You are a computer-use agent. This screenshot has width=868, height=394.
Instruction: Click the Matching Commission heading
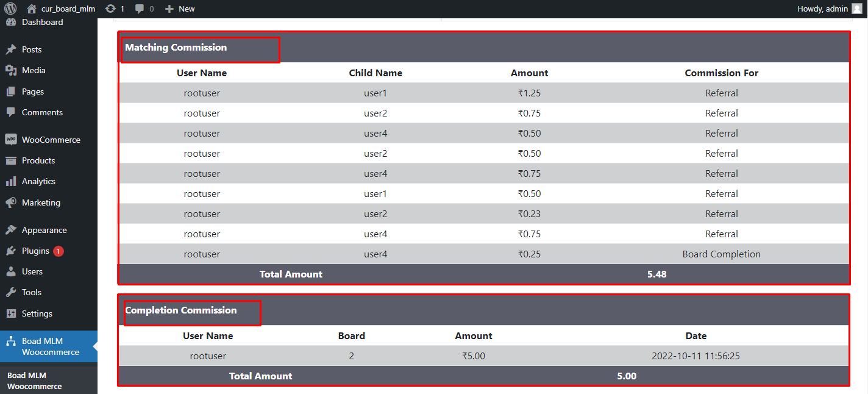tap(176, 48)
